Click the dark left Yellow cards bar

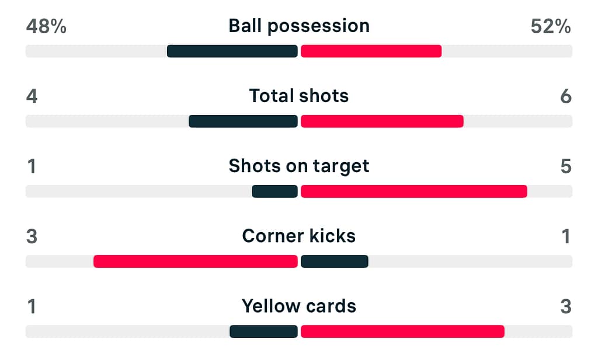point(263,331)
